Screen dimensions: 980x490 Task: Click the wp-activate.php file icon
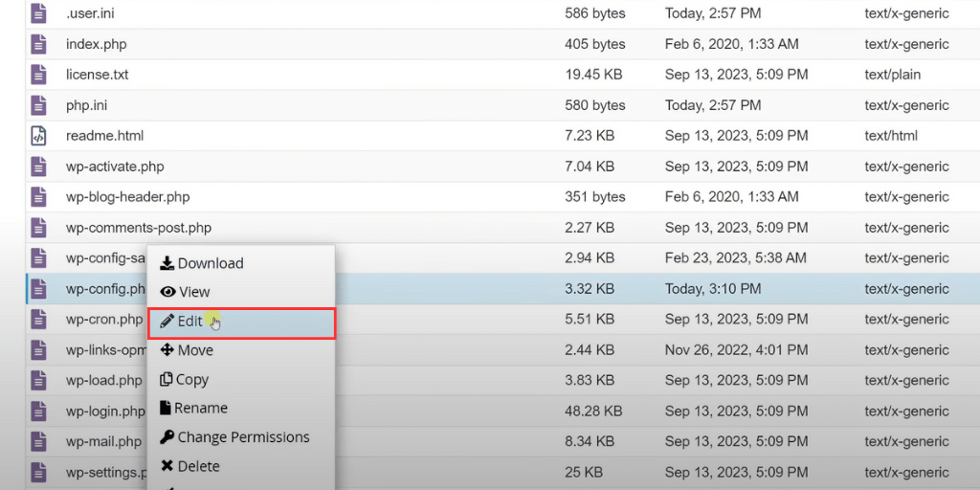click(38, 167)
